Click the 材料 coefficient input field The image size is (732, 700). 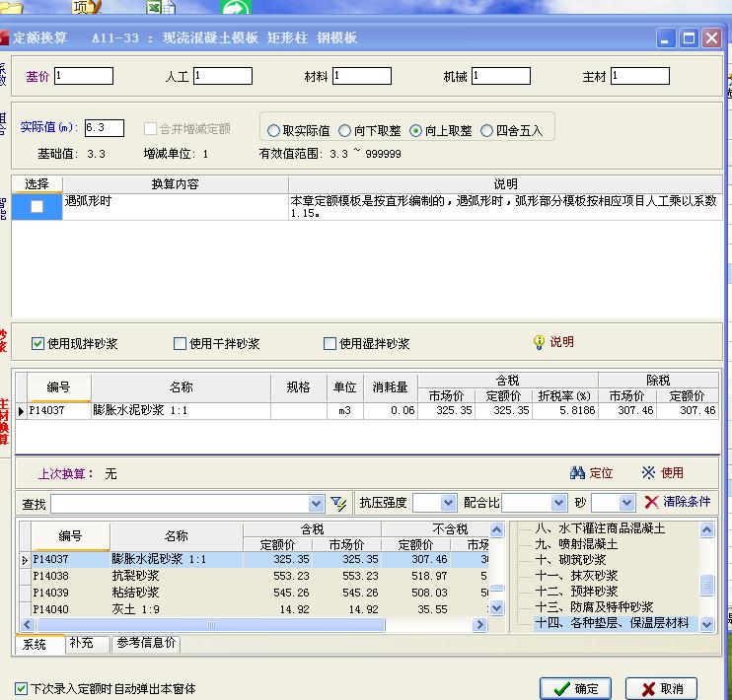(362, 76)
